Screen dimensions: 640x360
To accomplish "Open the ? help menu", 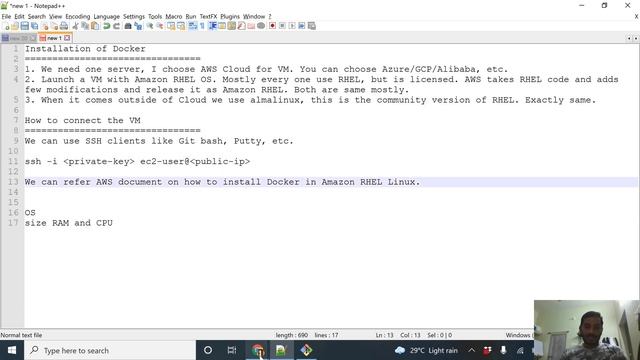I will pos(270,16).
